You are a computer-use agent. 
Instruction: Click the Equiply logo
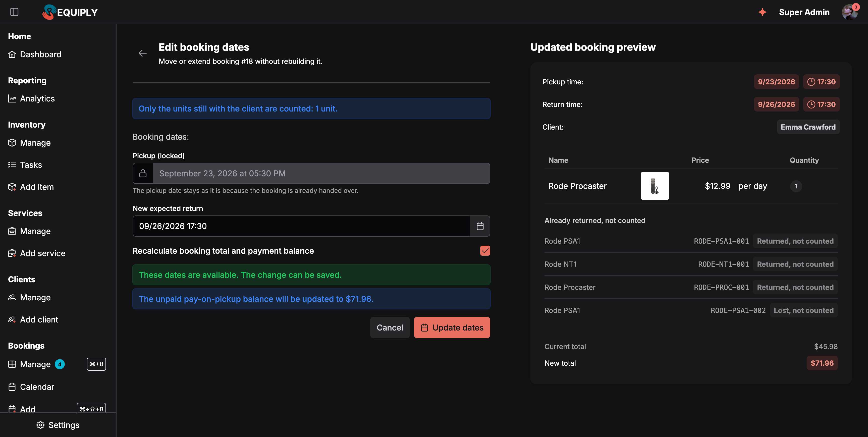tap(70, 12)
